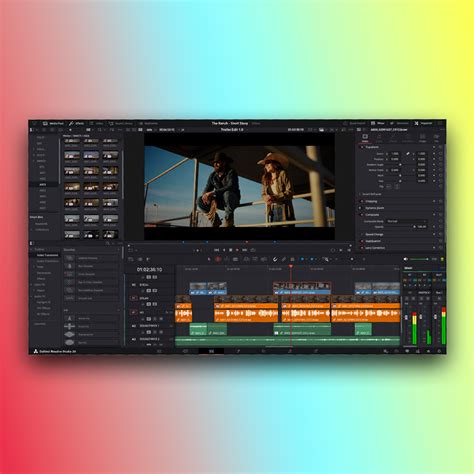This screenshot has width=474, height=474.
Task: Expand the Speed Change section
Action: [374, 234]
